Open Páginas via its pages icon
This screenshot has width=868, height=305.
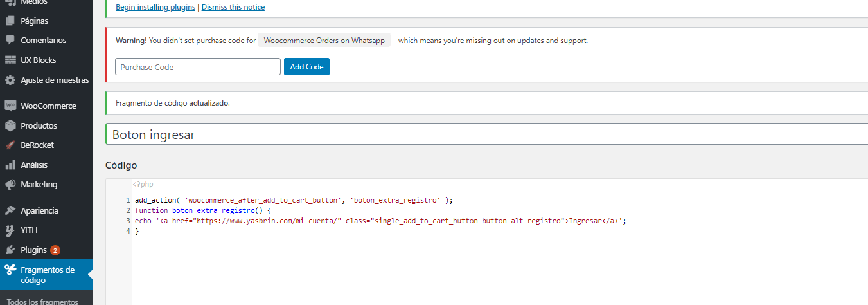coord(10,21)
